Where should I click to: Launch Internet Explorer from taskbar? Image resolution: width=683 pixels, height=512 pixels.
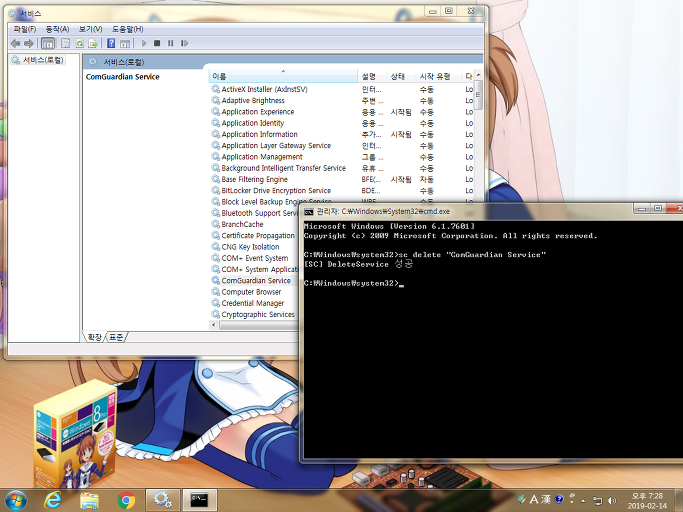[53, 500]
